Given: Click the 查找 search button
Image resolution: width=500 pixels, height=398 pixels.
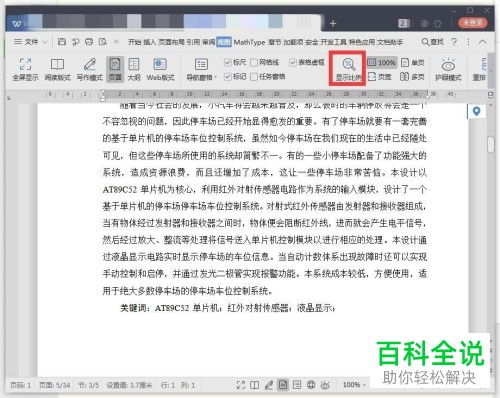Looking at the screenshot, I should pos(433,42).
